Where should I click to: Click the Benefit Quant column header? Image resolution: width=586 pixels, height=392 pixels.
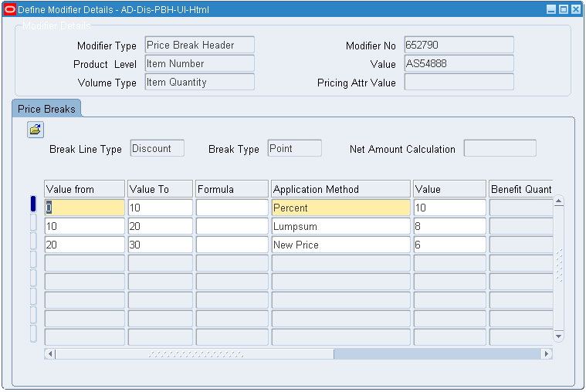tap(521, 189)
